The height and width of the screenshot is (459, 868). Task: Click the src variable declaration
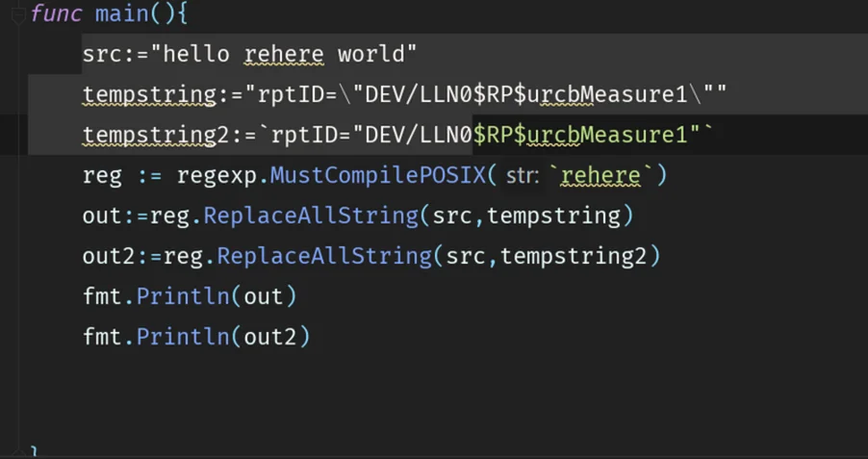(102, 55)
